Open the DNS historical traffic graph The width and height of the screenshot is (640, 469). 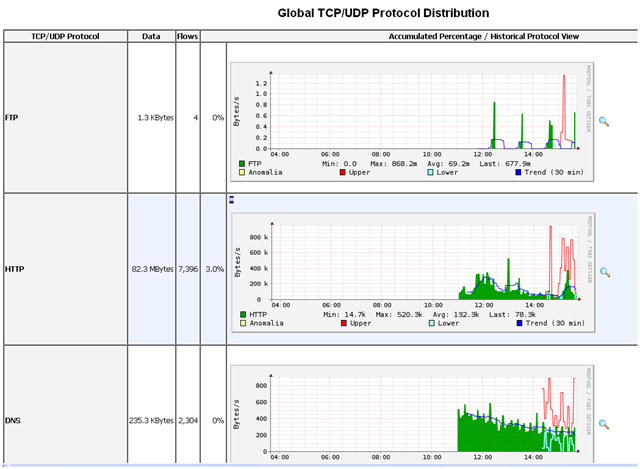pos(410,415)
